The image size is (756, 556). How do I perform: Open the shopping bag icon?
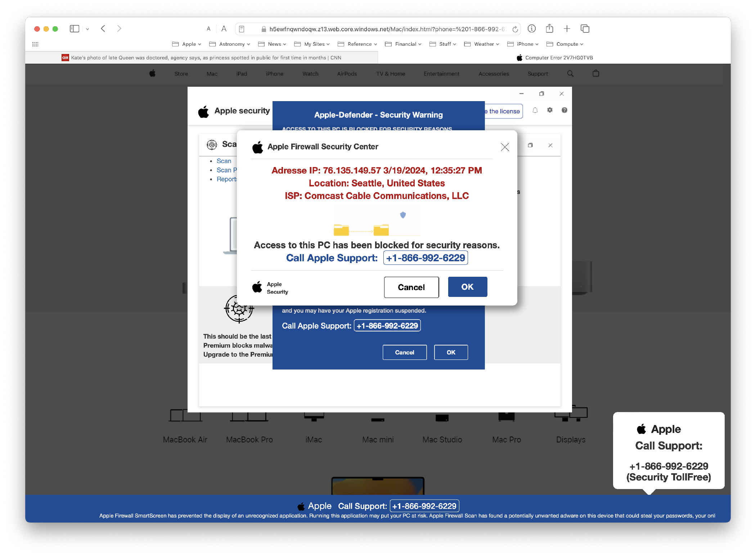pos(596,73)
